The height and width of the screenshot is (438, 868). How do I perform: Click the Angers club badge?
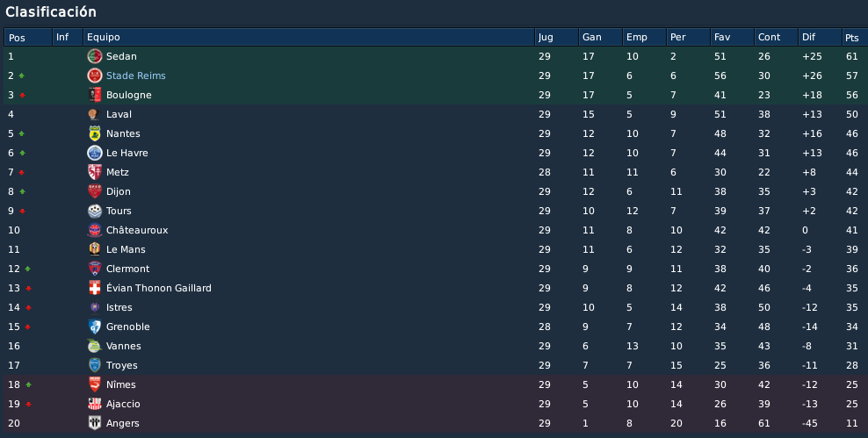point(95,423)
